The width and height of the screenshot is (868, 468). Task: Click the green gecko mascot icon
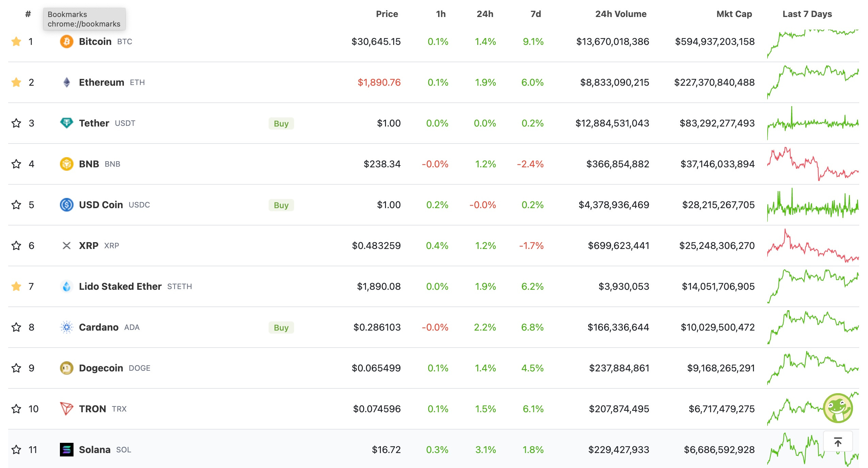pyautogui.click(x=838, y=408)
